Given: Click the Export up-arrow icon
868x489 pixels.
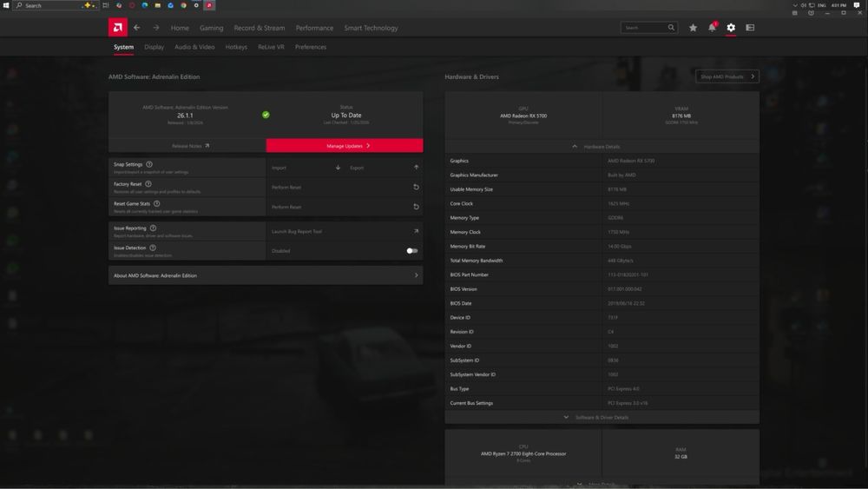Looking at the screenshot, I should click(417, 168).
